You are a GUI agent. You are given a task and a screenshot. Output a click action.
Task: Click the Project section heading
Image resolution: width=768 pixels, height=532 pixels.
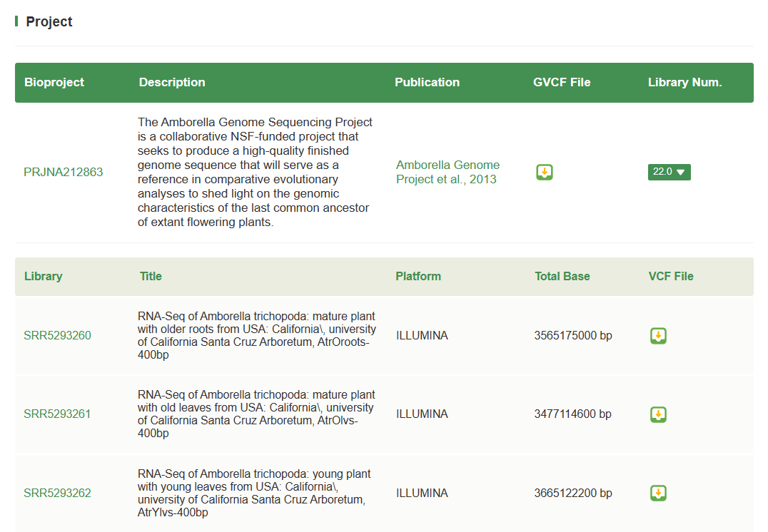(x=49, y=21)
